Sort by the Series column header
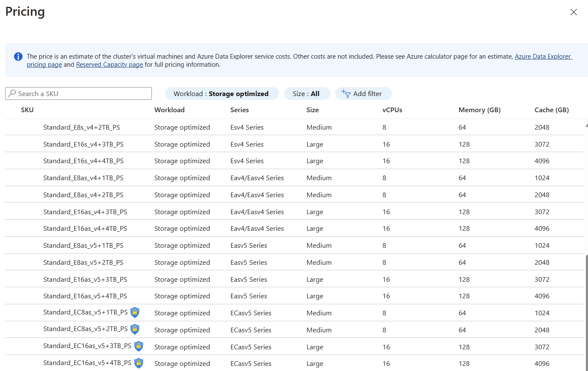Image resolution: width=588 pixels, height=371 pixels. click(240, 110)
